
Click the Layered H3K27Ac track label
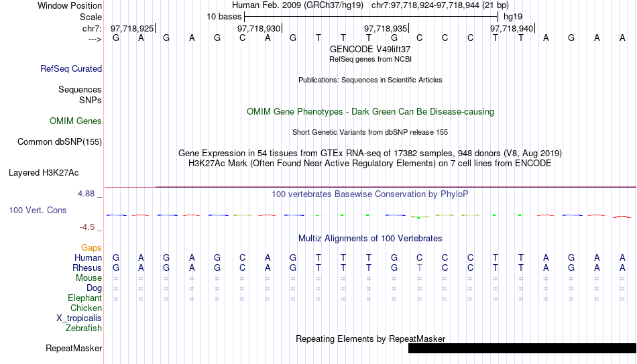pos(44,173)
